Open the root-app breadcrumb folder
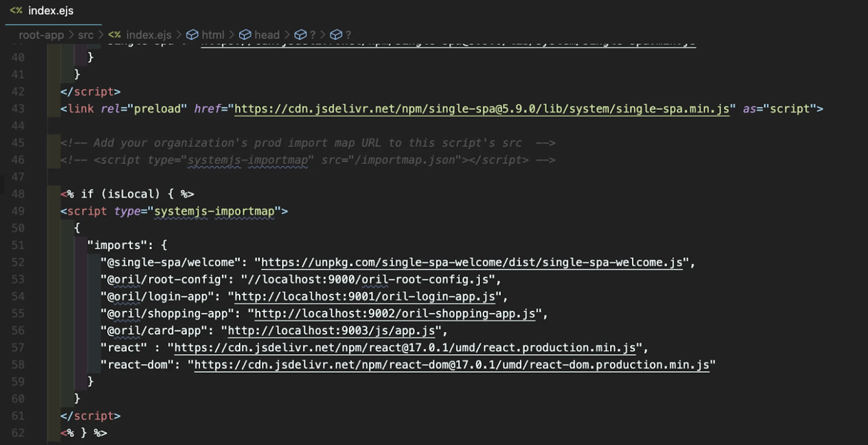868x445 pixels. pyautogui.click(x=41, y=35)
